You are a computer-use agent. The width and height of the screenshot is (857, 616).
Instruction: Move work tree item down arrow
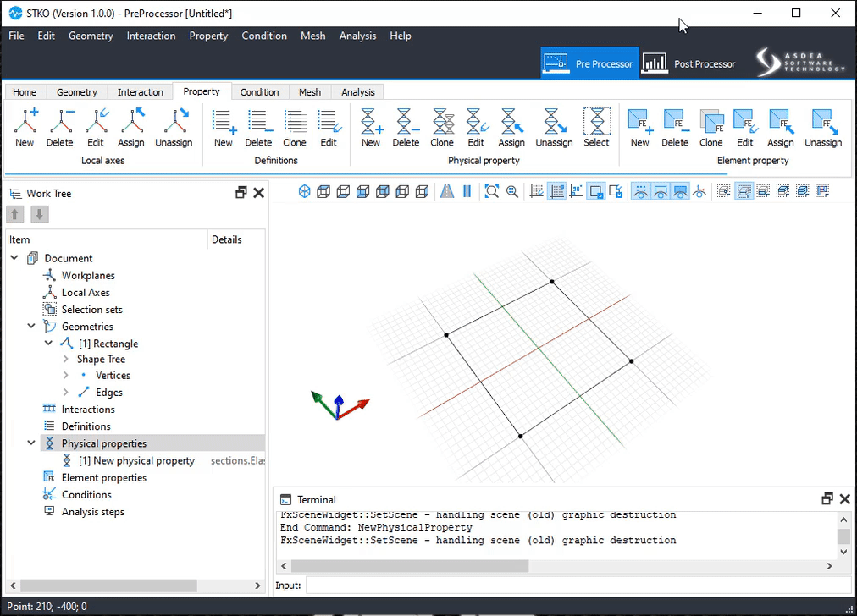point(39,214)
